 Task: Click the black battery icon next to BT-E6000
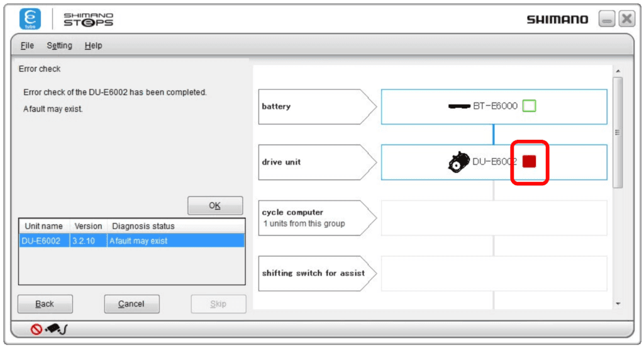[x=459, y=106]
